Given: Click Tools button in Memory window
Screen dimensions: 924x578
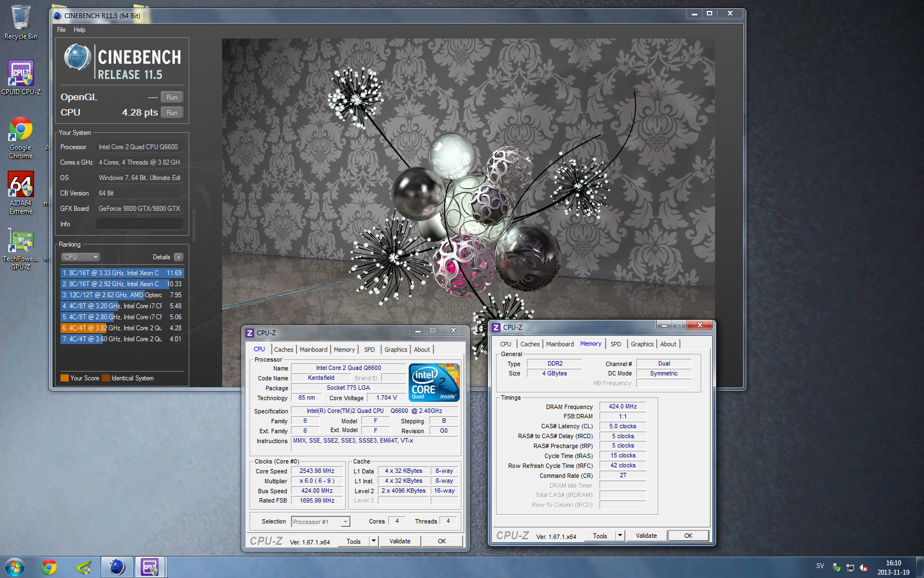Looking at the screenshot, I should (600, 536).
